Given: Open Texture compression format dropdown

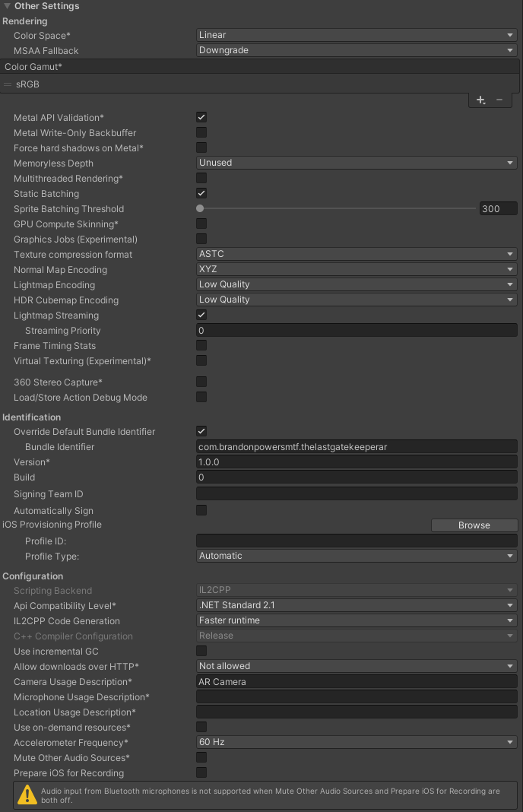Looking at the screenshot, I should (x=357, y=254).
